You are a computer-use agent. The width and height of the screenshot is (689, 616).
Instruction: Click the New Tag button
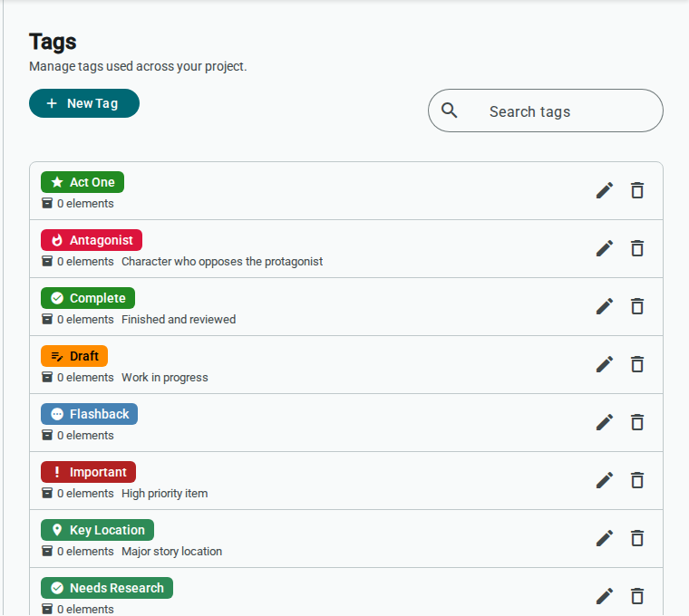tap(84, 103)
